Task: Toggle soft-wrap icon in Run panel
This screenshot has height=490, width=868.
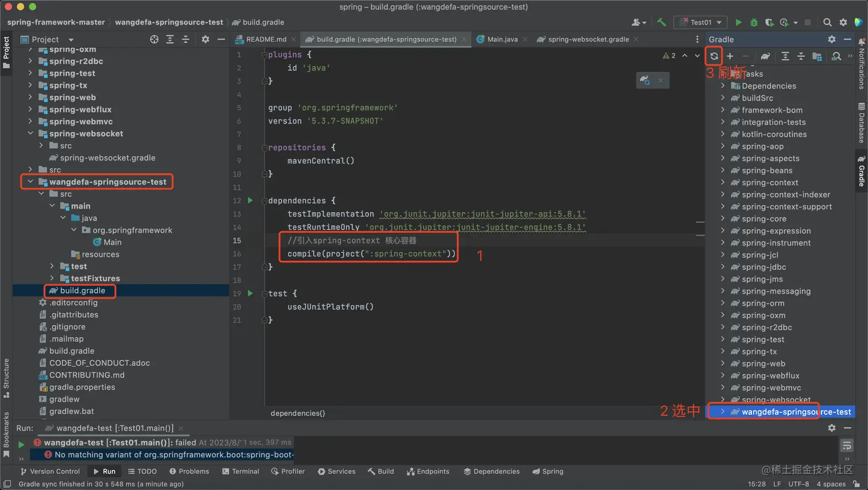Action: 847,445
